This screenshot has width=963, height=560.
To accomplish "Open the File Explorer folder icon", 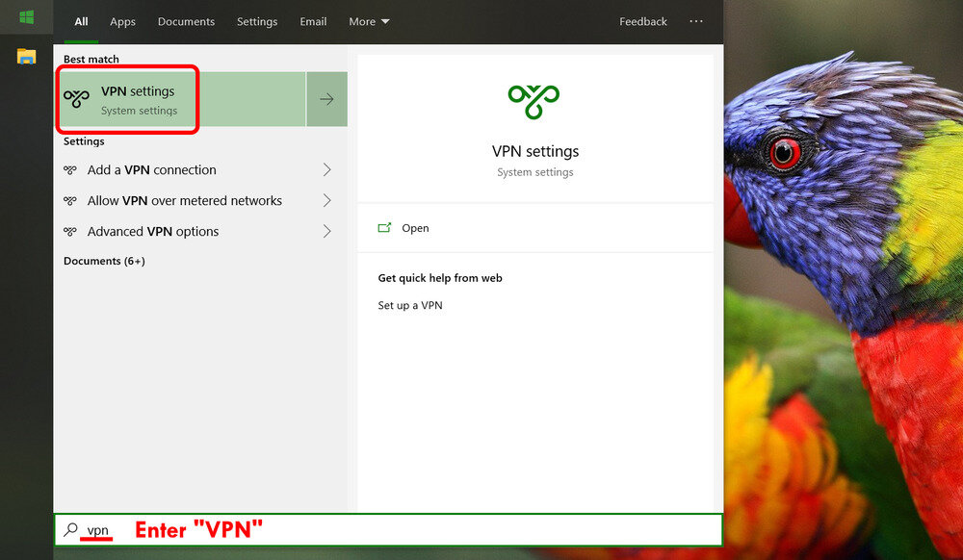I will click(x=26, y=57).
